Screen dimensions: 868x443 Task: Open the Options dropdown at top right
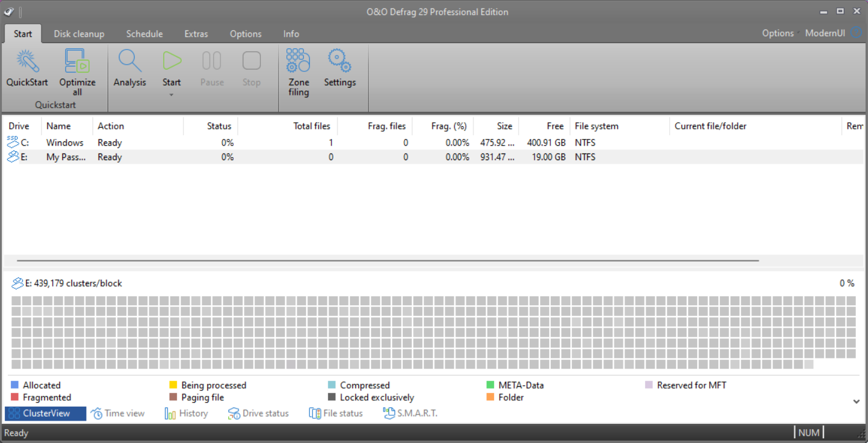pos(780,33)
